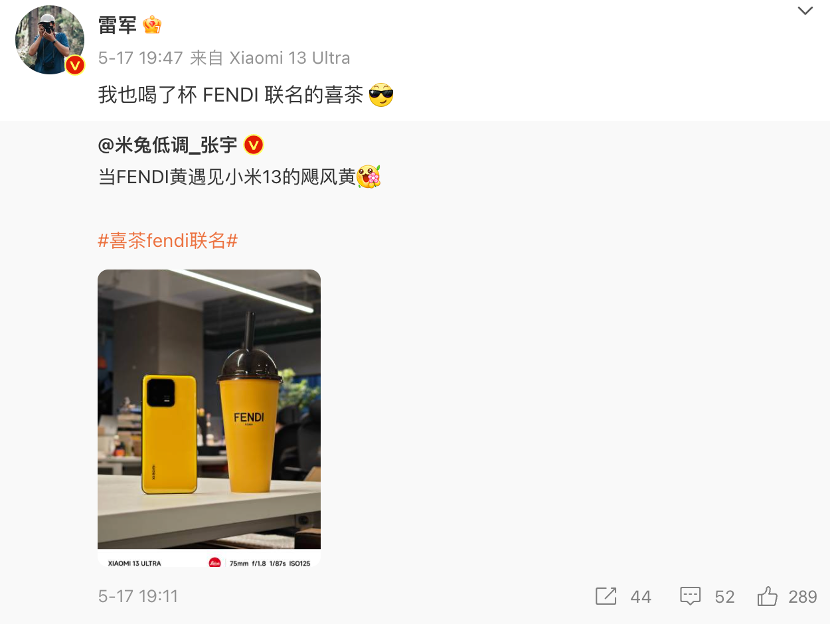
Task: Click the repost count 44
Action: point(640,597)
